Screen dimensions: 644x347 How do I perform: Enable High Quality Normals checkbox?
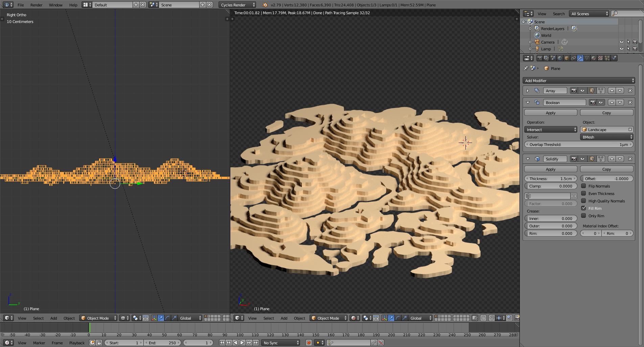(x=583, y=201)
